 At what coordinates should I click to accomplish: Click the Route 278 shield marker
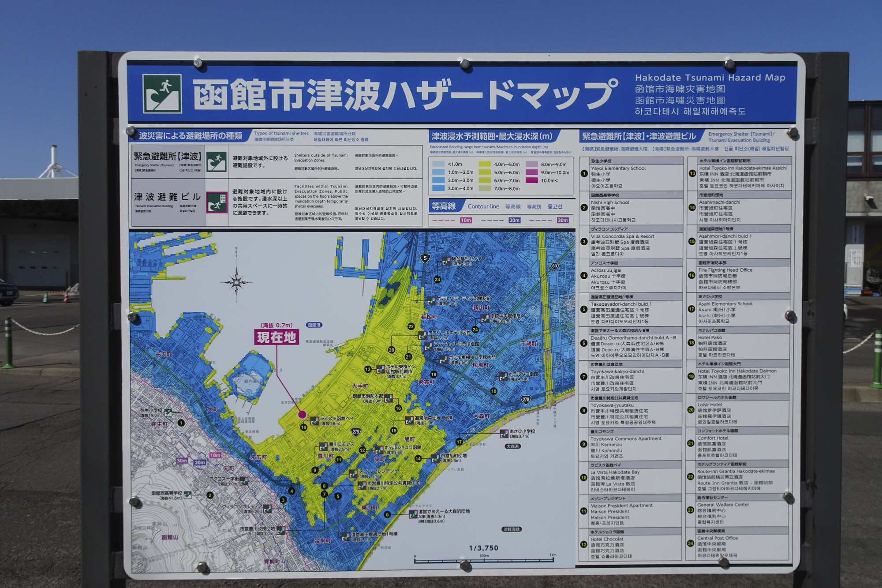[526, 400]
